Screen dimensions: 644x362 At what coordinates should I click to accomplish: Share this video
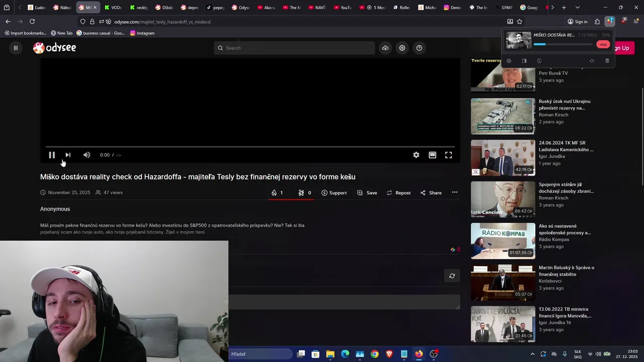431,193
